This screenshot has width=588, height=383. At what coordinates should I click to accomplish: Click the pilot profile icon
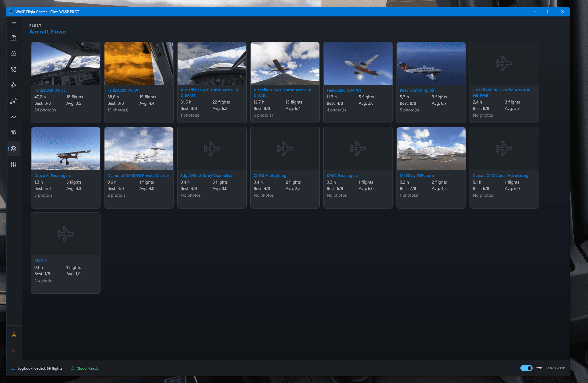(14, 335)
